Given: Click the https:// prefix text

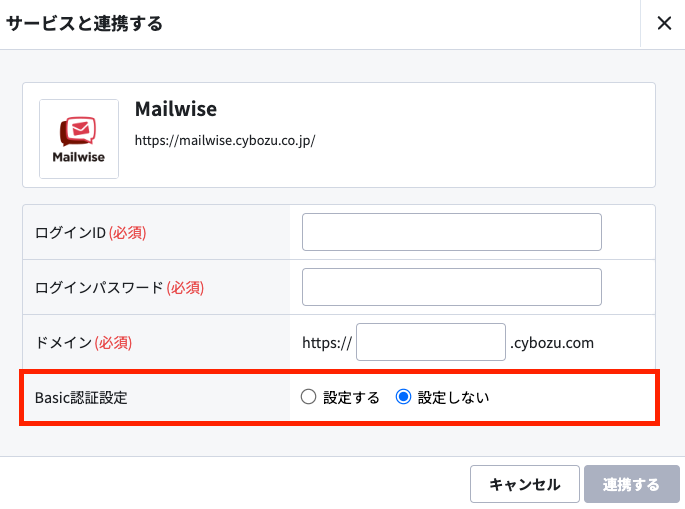Looking at the screenshot, I should tap(327, 343).
